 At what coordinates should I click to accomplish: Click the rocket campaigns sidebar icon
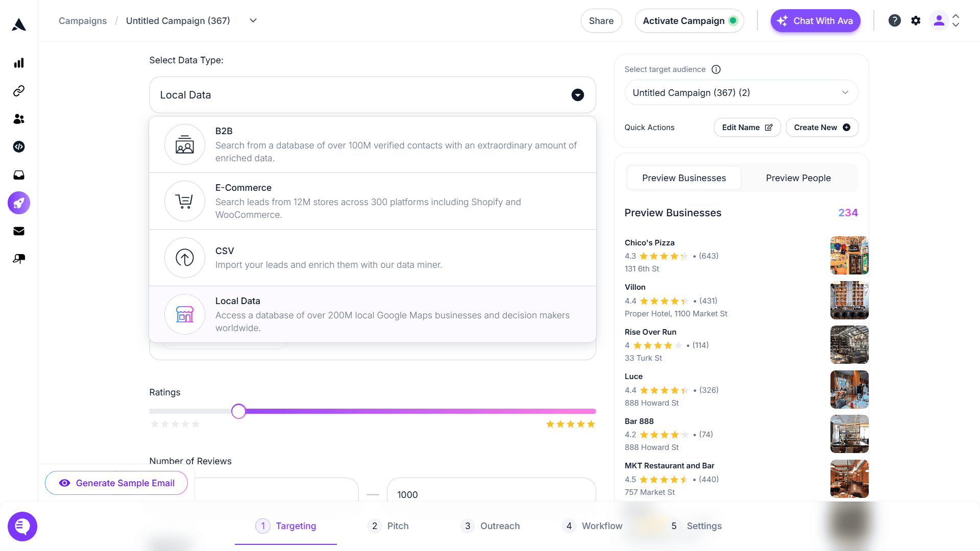(x=19, y=203)
